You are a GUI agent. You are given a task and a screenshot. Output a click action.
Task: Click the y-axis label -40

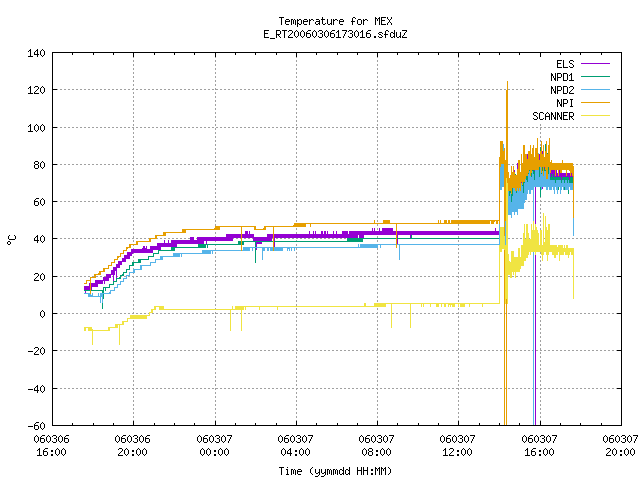[36, 389]
